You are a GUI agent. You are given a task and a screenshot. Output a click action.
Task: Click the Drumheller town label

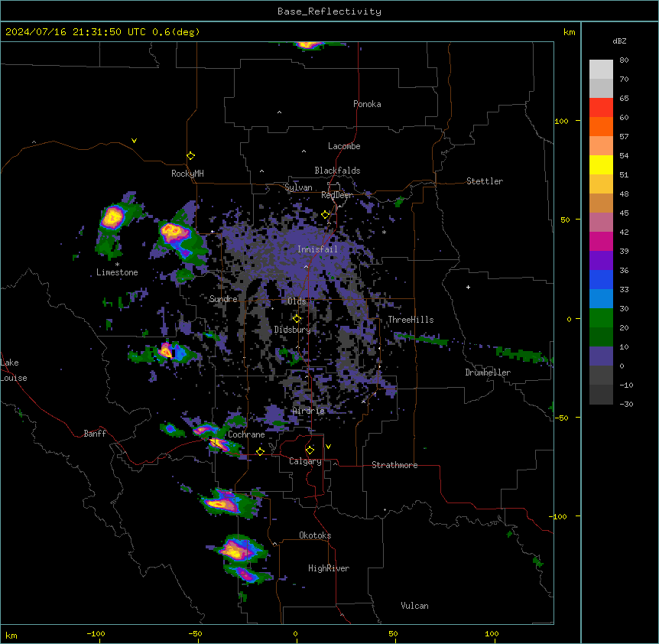[488, 372]
